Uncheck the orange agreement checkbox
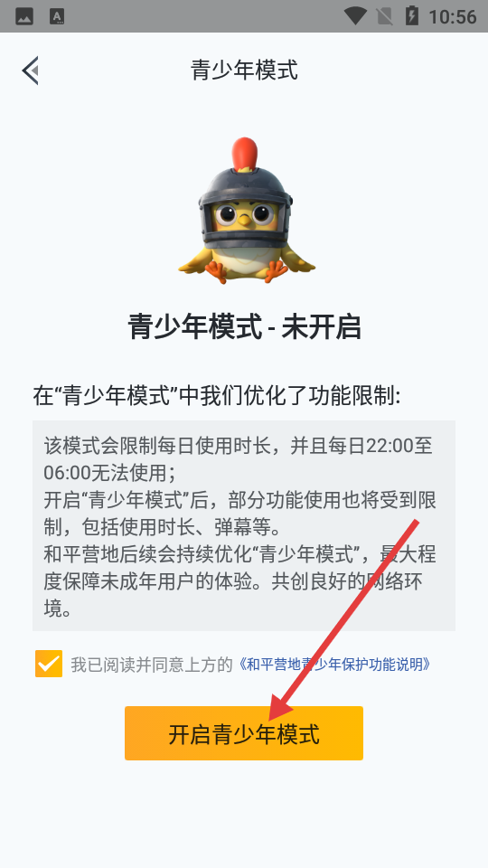488x868 pixels. (x=49, y=664)
